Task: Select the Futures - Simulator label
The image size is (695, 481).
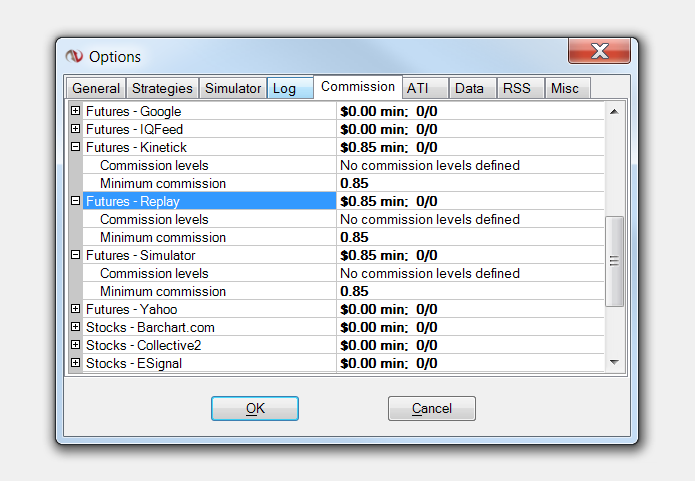Action: coord(141,255)
